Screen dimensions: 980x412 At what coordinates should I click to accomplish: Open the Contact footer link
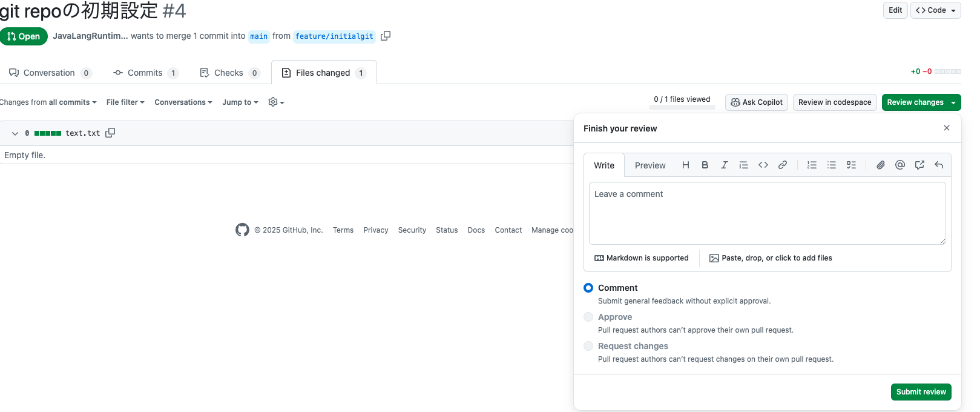click(508, 230)
